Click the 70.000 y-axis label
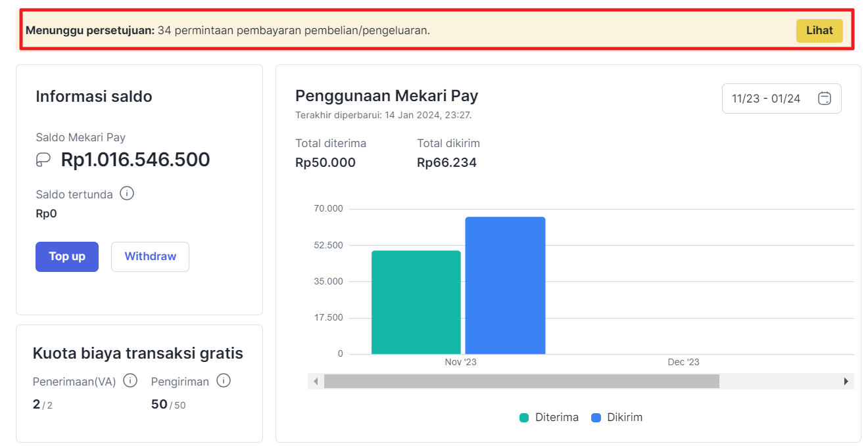 pos(329,209)
